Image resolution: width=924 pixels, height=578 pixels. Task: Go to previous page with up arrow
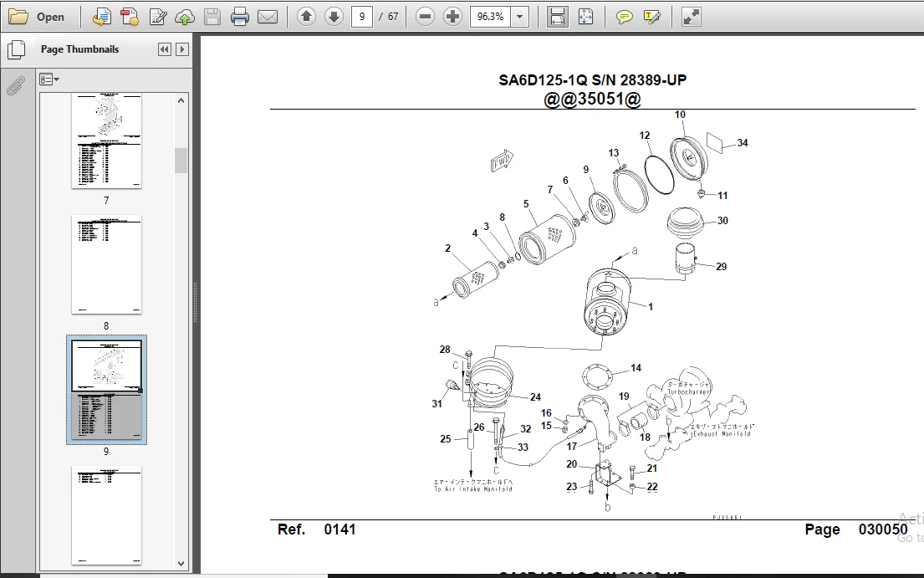click(x=306, y=17)
